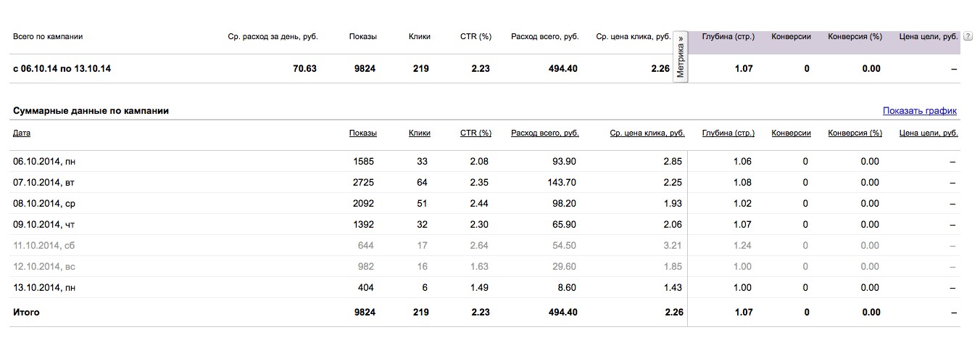Sort by Глубина (стр.) column header
Screen dimensions: 980x343
click(728, 133)
